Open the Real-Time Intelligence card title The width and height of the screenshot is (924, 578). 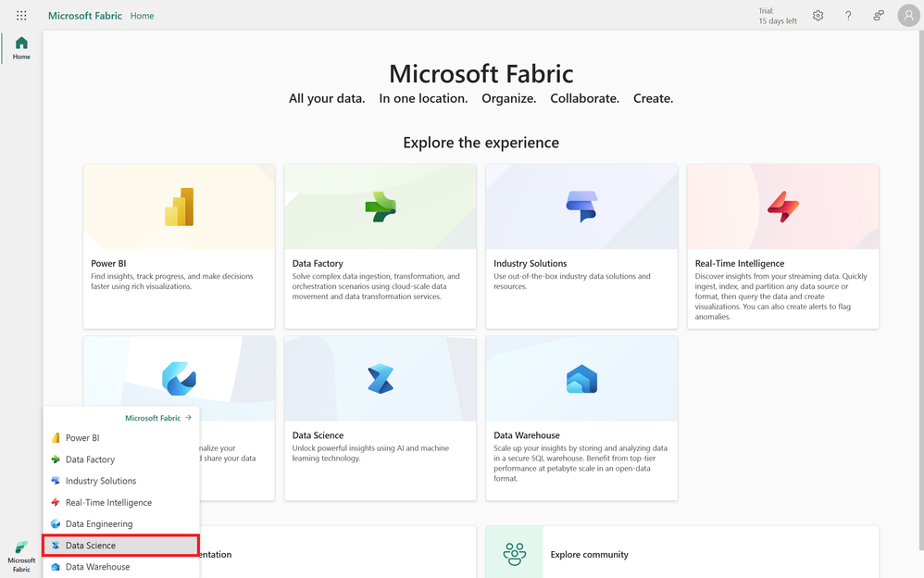[x=740, y=264]
